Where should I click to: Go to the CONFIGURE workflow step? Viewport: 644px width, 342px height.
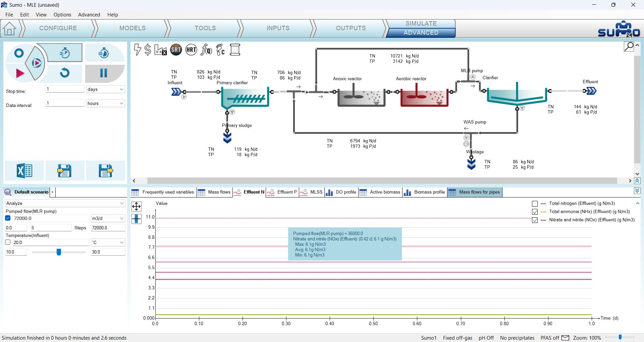pyautogui.click(x=58, y=28)
